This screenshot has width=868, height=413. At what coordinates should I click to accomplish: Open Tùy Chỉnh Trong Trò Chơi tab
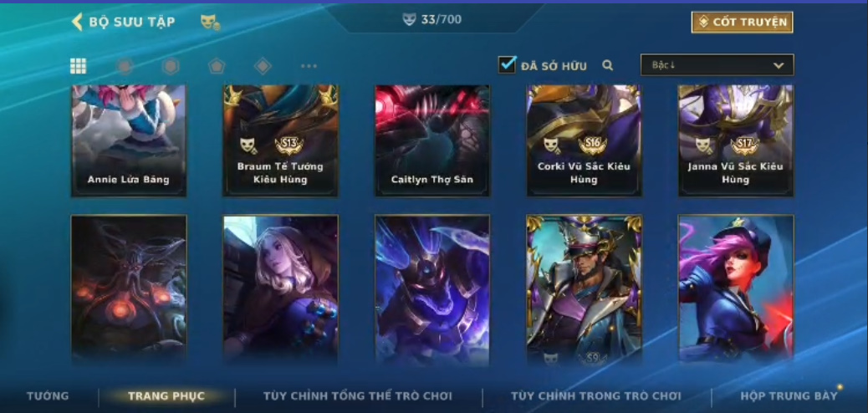(x=595, y=395)
